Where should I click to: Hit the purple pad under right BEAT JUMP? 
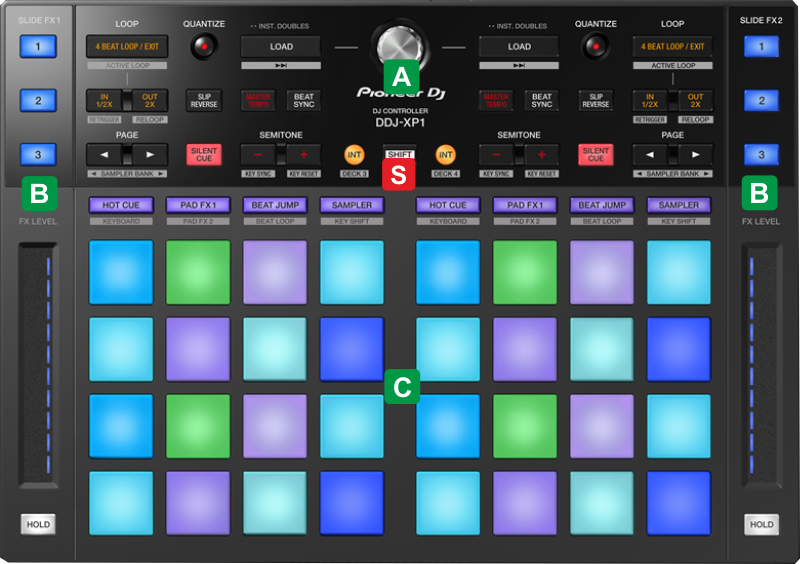tap(602, 272)
